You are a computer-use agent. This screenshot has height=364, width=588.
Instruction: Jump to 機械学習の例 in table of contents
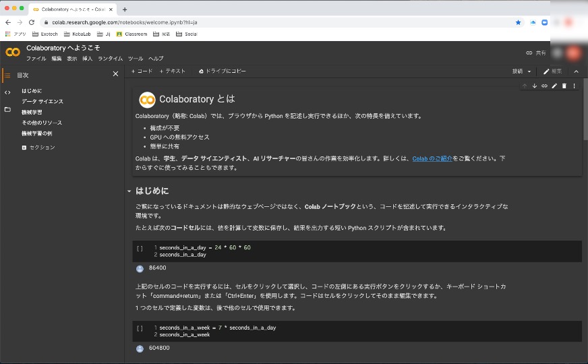click(x=36, y=133)
